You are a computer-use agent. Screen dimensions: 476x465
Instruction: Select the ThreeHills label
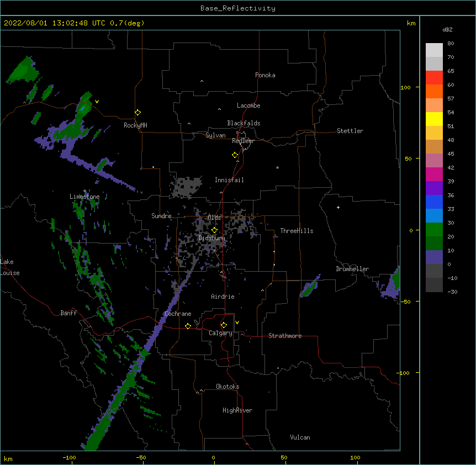click(x=297, y=231)
